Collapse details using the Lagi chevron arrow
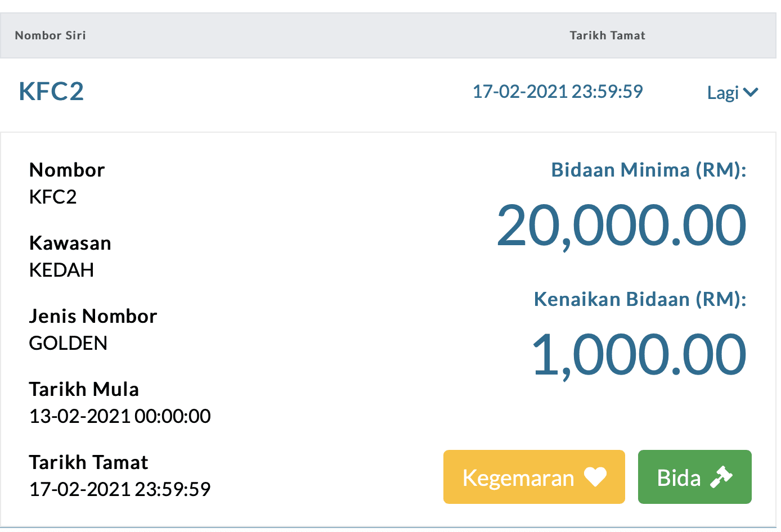The image size is (781, 532). (751, 92)
